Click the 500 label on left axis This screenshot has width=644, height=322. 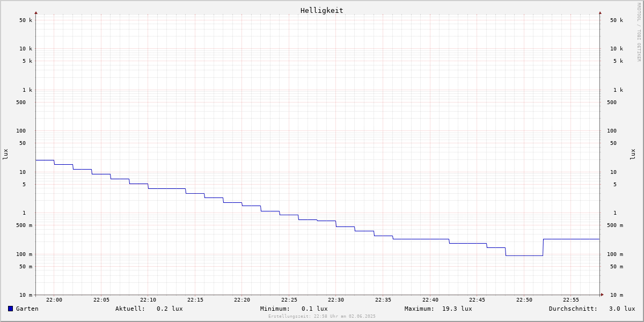coord(21,103)
